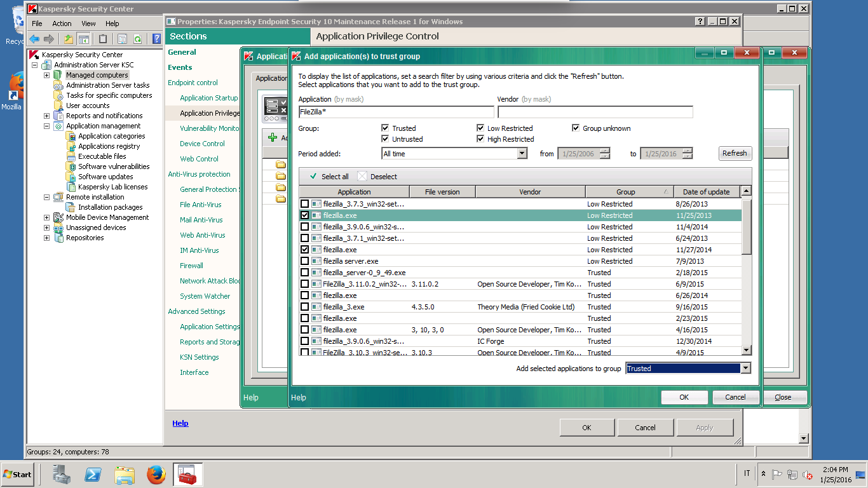This screenshot has height=488, width=868.
Task: Click Close in the Application dialog behind
Action: pos(783,397)
